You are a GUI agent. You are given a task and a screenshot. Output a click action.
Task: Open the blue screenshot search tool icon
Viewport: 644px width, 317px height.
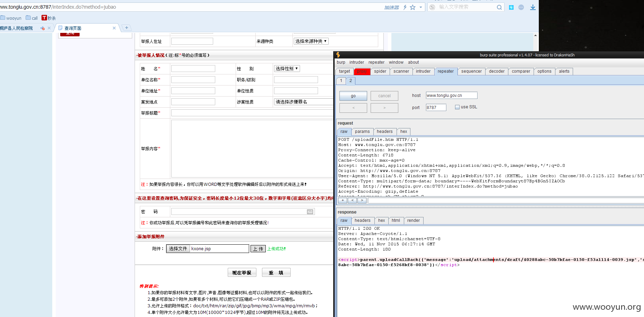(x=511, y=7)
